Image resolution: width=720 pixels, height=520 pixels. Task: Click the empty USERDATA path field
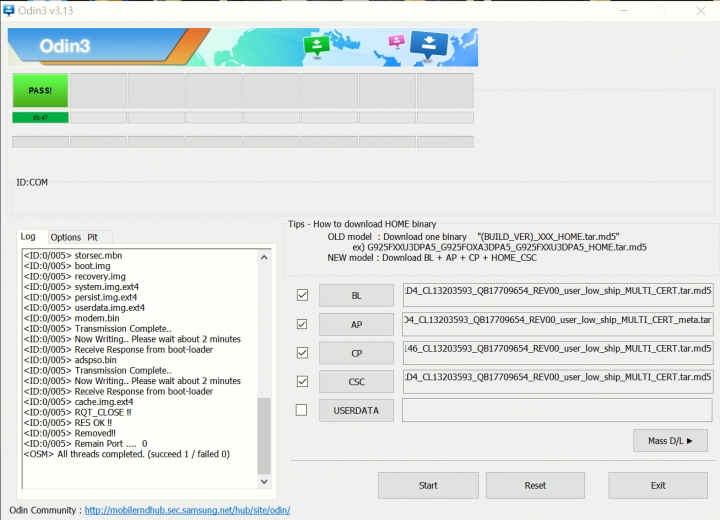[x=557, y=410]
